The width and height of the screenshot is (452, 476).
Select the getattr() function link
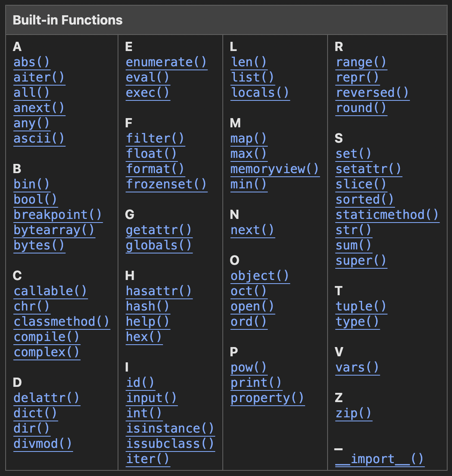point(159,230)
